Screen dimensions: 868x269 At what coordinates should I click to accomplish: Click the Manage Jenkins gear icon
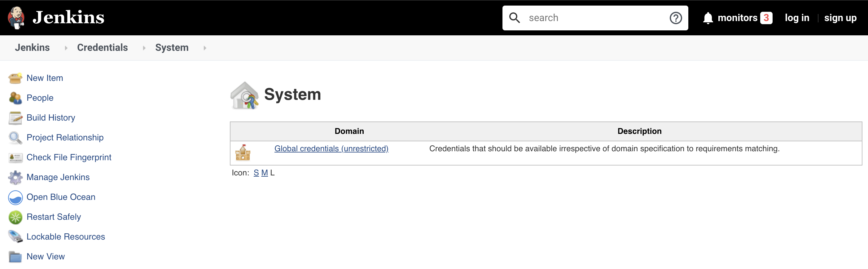(15, 177)
